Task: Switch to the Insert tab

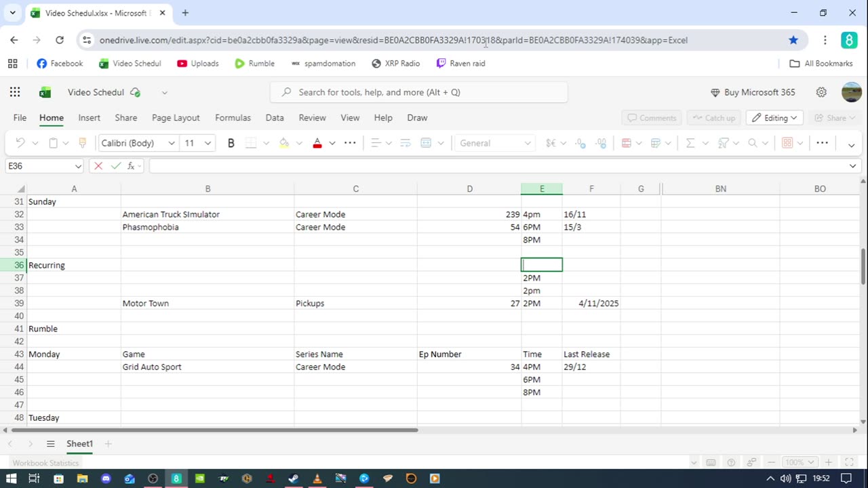Action: click(89, 118)
